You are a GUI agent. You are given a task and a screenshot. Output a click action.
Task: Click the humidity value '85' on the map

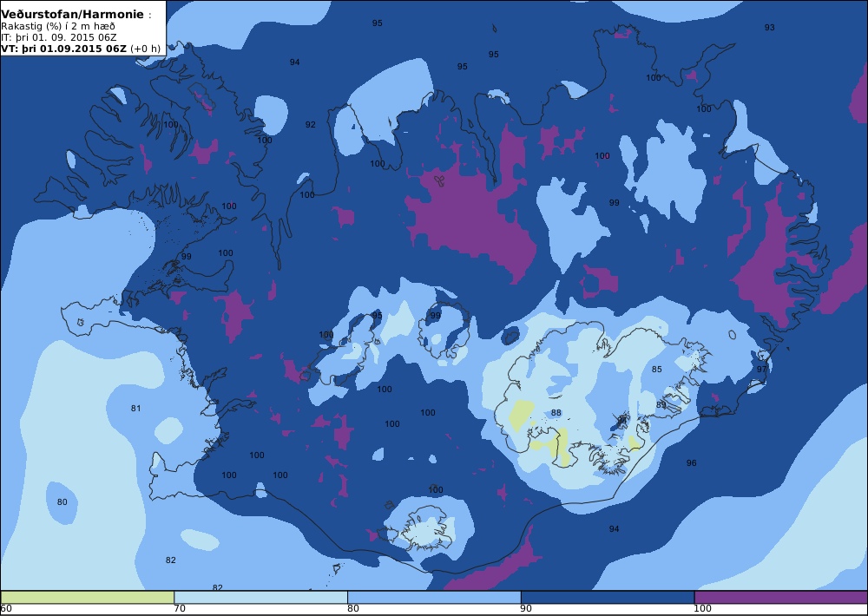coord(656,369)
